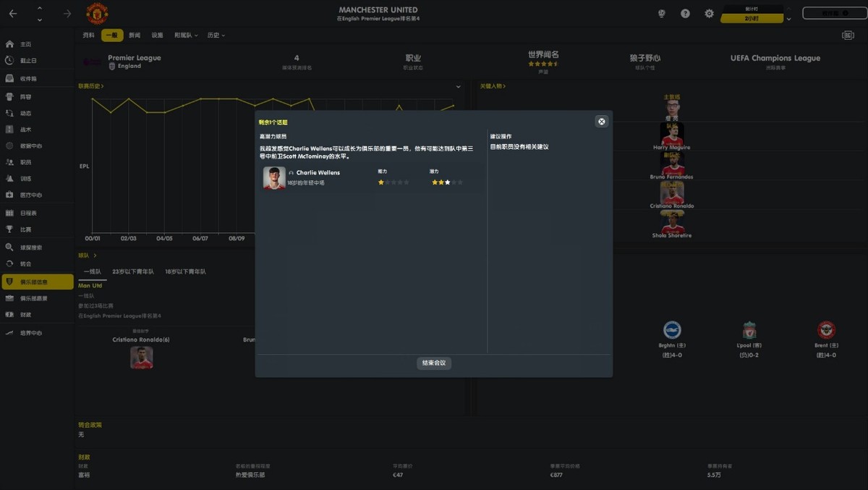This screenshot has height=490, width=868.
Task: Click the Premier League title text
Action: coord(135,58)
